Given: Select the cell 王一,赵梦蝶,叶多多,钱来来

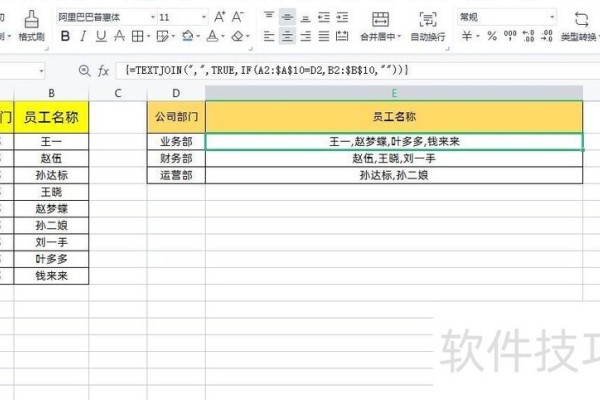Looking at the screenshot, I should click(x=394, y=142).
